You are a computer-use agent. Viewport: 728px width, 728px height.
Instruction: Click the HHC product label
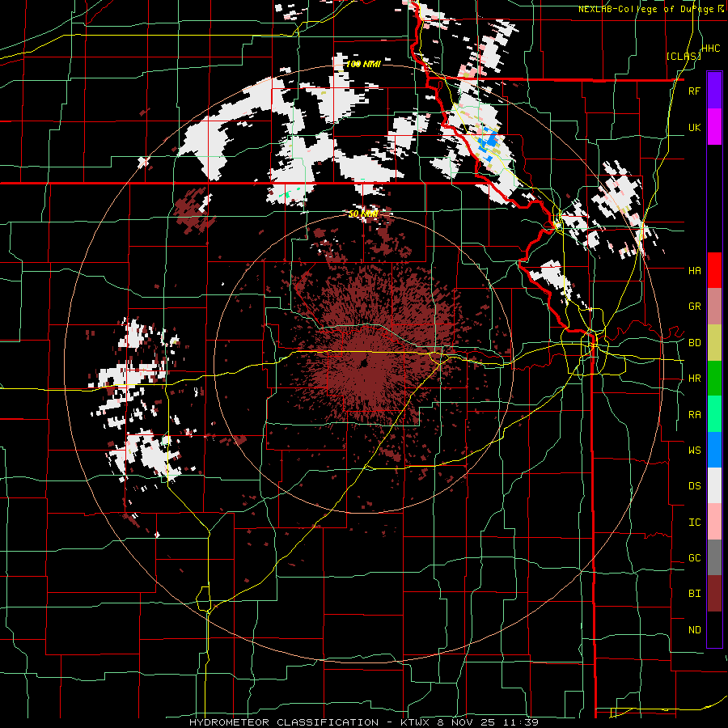click(x=711, y=49)
